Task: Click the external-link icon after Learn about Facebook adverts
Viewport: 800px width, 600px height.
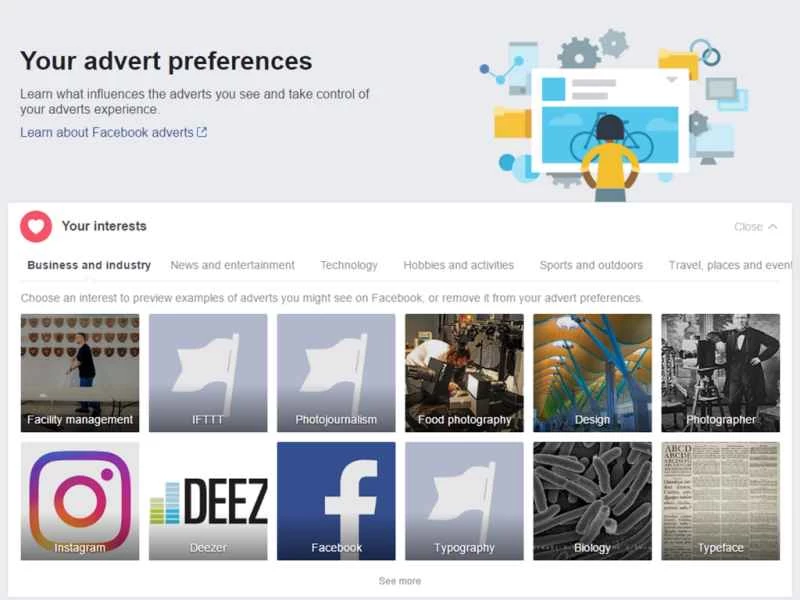Action: [x=203, y=132]
